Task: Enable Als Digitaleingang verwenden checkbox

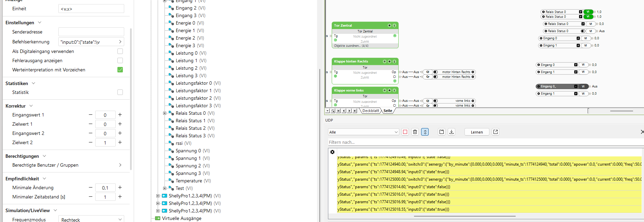Action: pyautogui.click(x=120, y=51)
